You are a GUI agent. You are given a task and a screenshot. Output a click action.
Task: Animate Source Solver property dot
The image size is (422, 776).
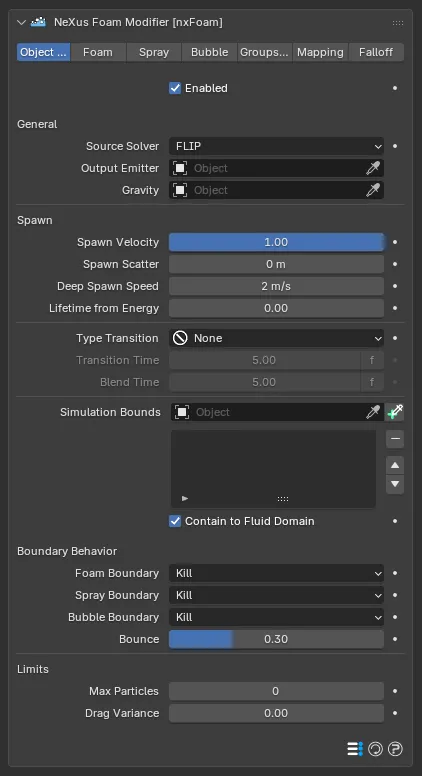coord(395,146)
